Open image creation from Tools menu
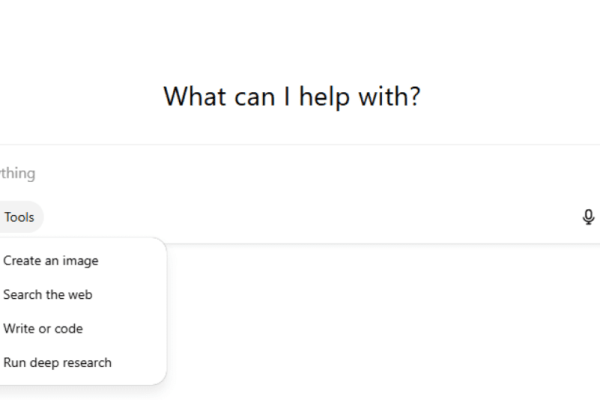600x400 pixels. pyautogui.click(x=51, y=261)
